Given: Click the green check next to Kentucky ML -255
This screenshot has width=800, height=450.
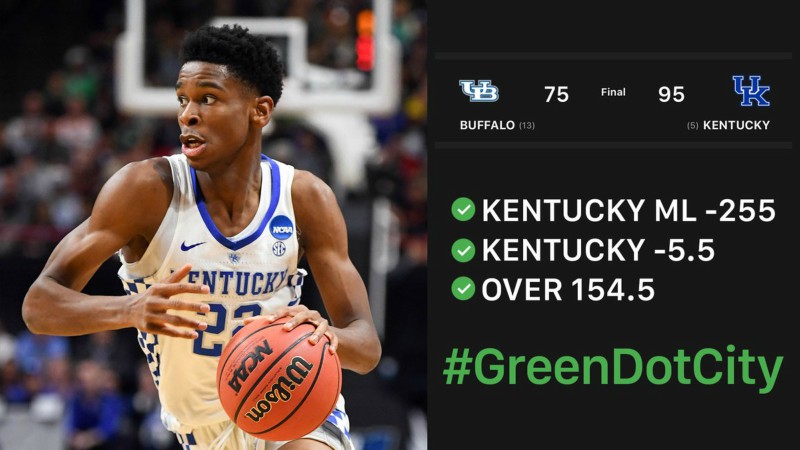Looking at the screenshot, I should [463, 209].
